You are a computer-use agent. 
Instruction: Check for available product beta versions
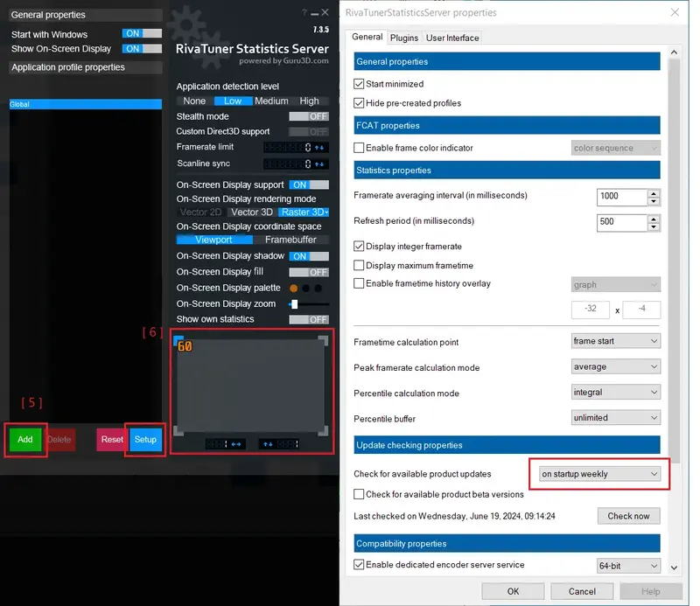[x=359, y=494]
